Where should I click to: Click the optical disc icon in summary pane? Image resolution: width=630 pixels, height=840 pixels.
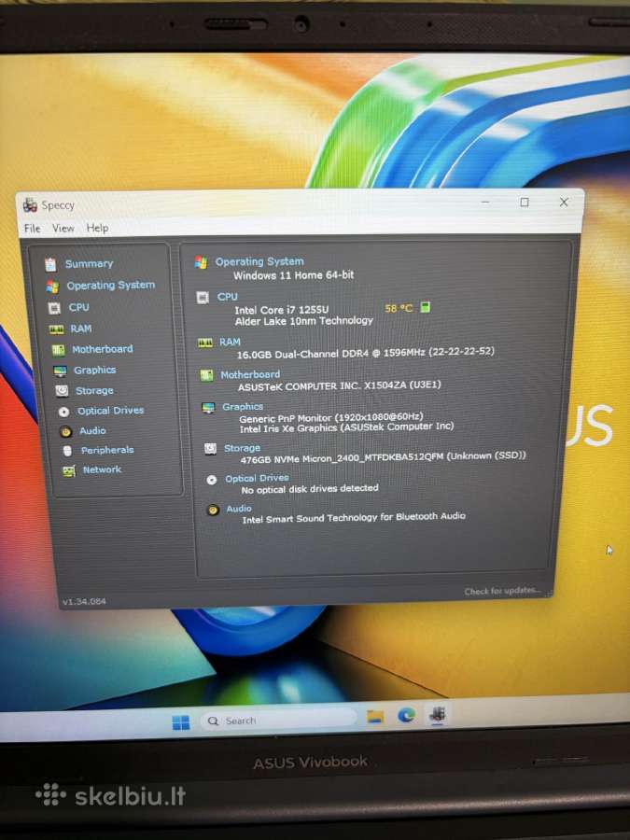pyautogui.click(x=212, y=480)
